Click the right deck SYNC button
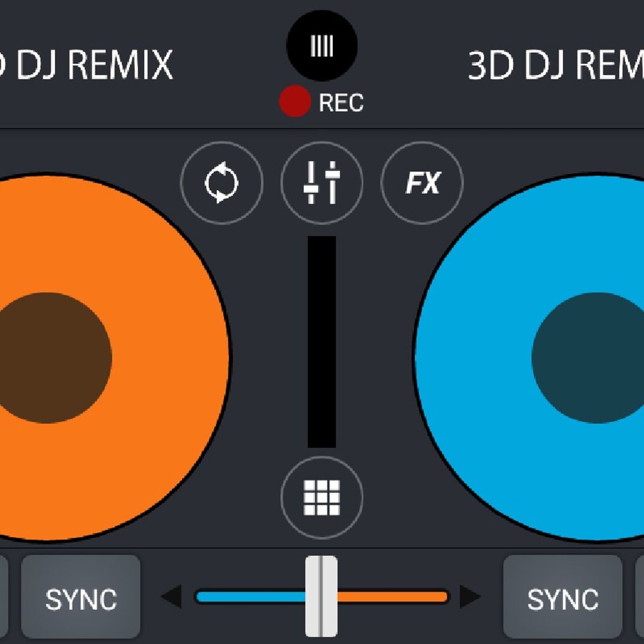The image size is (644, 644). (x=563, y=597)
